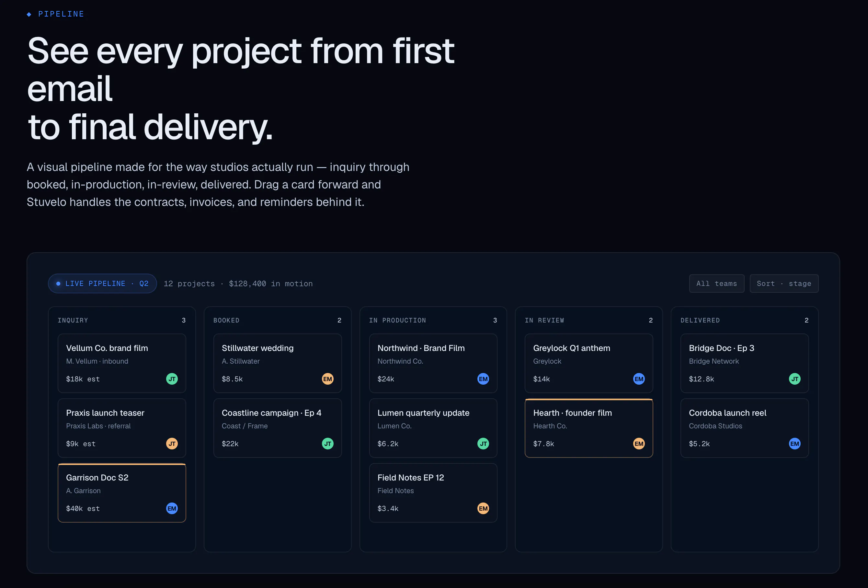Open the Lumen quarterly update card

click(433, 428)
